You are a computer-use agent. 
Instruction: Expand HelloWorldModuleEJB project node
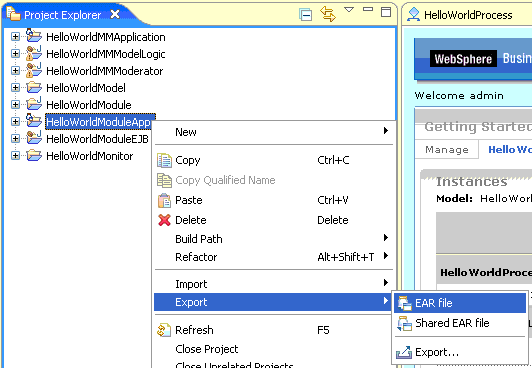coord(15,138)
